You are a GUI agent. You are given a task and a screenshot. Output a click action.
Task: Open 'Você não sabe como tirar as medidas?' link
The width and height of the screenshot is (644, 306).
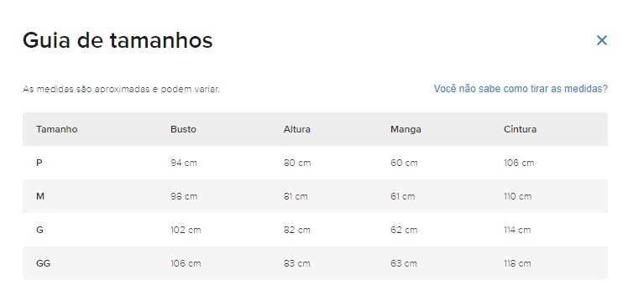521,89
